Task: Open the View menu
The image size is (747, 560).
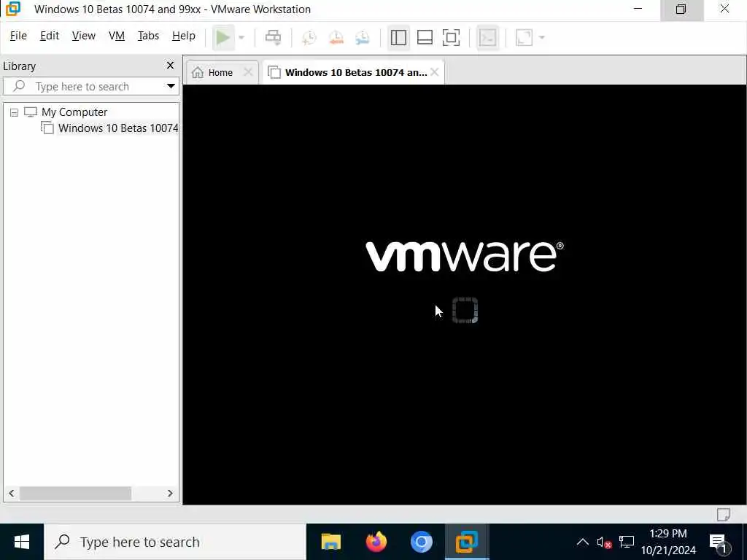Action: [84, 36]
